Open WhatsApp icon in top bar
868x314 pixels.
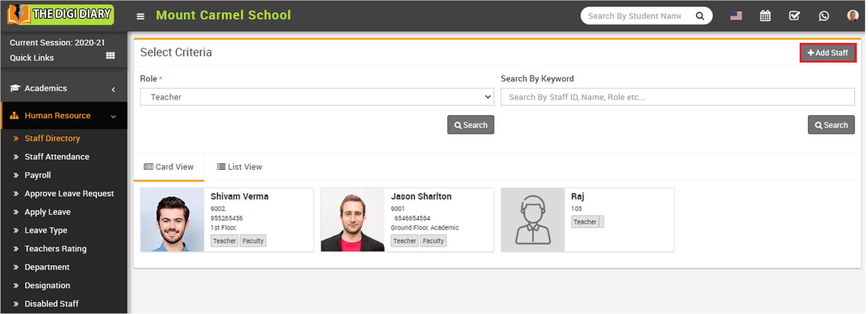click(824, 16)
